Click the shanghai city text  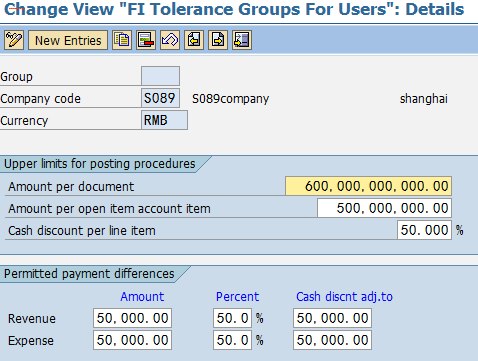424,99
